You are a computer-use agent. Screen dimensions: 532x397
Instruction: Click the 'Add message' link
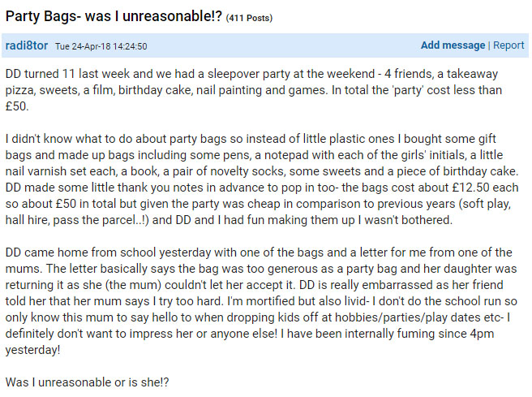pyautogui.click(x=453, y=45)
